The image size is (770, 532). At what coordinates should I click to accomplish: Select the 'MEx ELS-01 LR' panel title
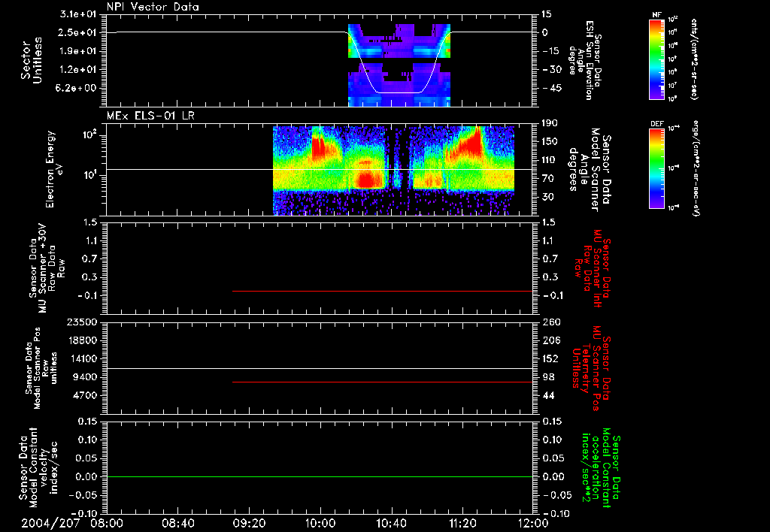pos(150,116)
